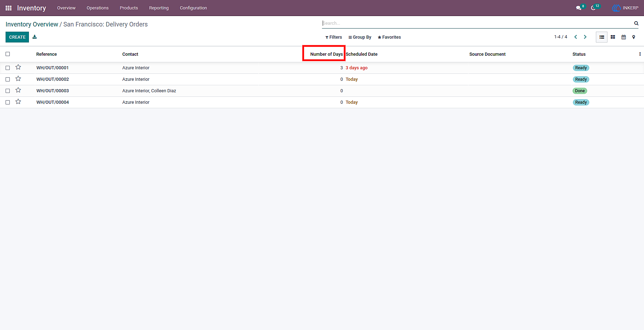
Task: Open the Configuration menu
Action: (x=193, y=8)
